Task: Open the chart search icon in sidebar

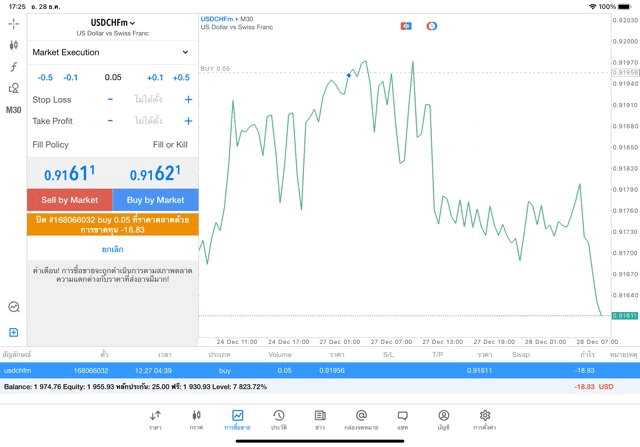Action: coord(14,307)
